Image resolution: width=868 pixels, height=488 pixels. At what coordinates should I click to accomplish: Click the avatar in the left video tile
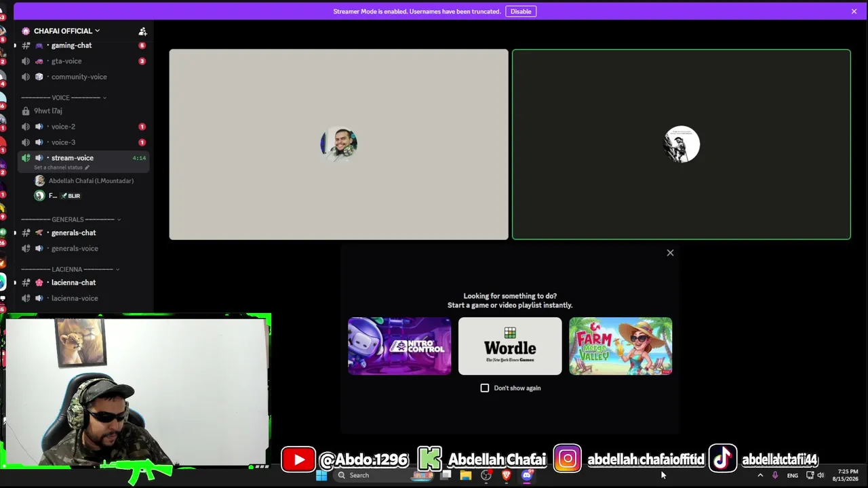338,144
